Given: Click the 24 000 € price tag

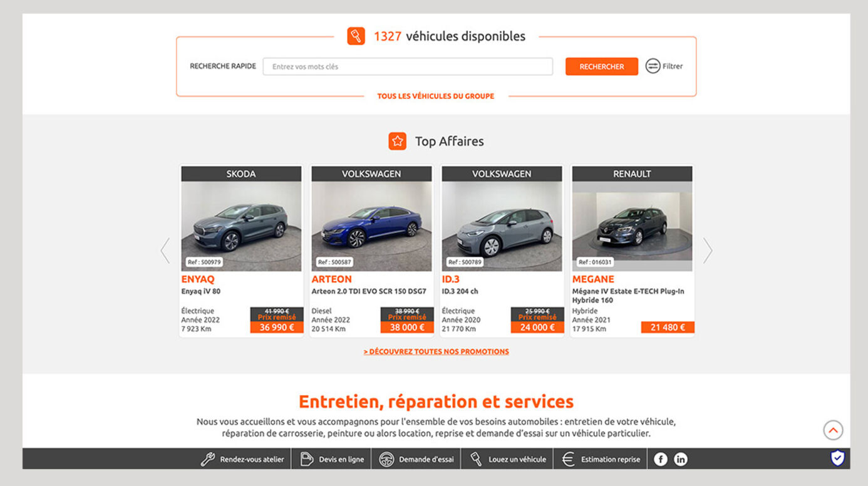Looking at the screenshot, I should coord(537,327).
